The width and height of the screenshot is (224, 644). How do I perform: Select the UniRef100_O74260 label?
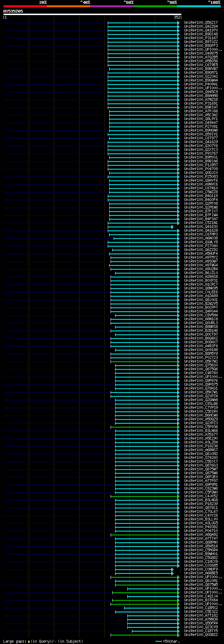tap(201, 457)
